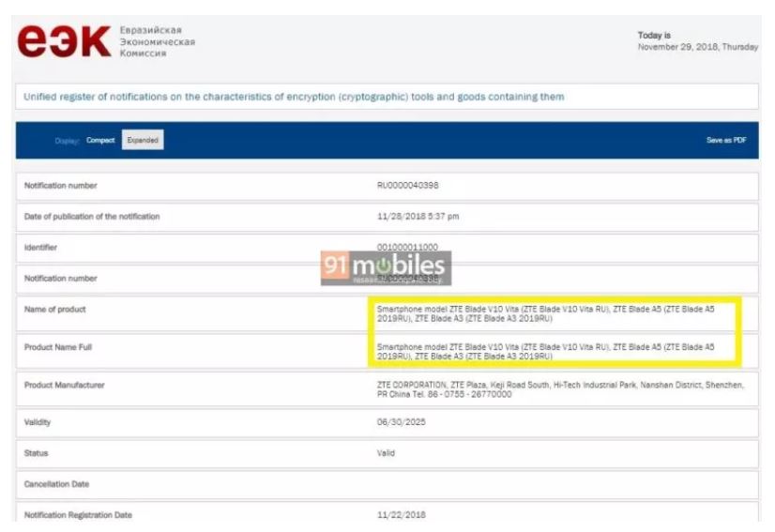Click today's date November 29, 2018, Thursday
The height and width of the screenshot is (532, 775).
698,47
